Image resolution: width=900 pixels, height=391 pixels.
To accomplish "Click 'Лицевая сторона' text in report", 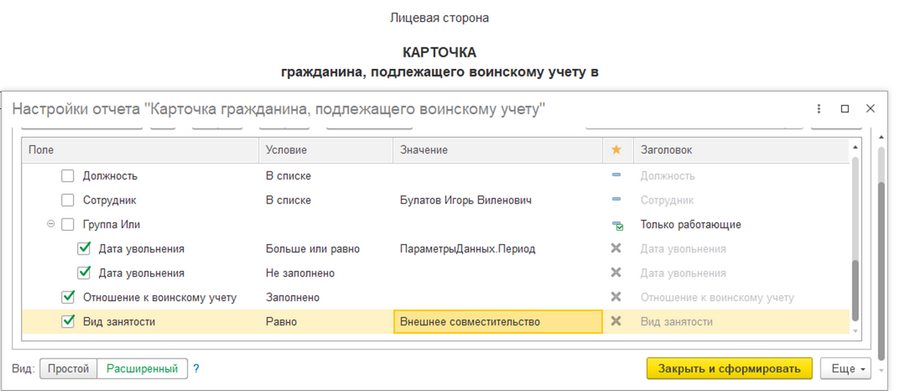I will pyautogui.click(x=440, y=18).
